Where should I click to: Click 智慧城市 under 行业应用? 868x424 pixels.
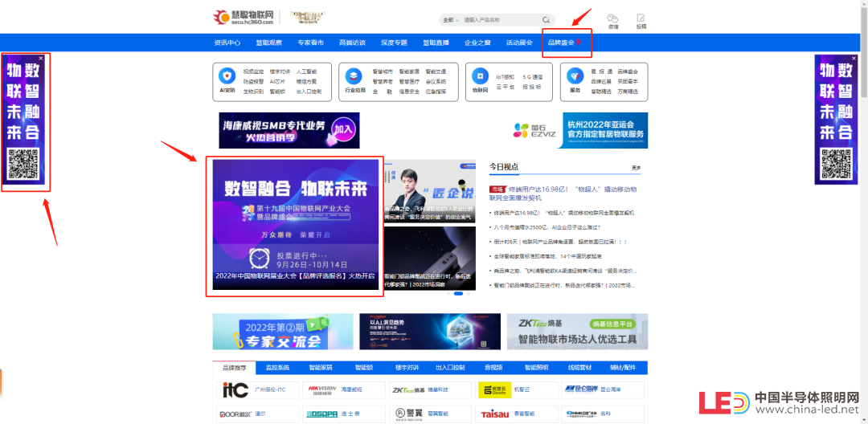tap(383, 71)
